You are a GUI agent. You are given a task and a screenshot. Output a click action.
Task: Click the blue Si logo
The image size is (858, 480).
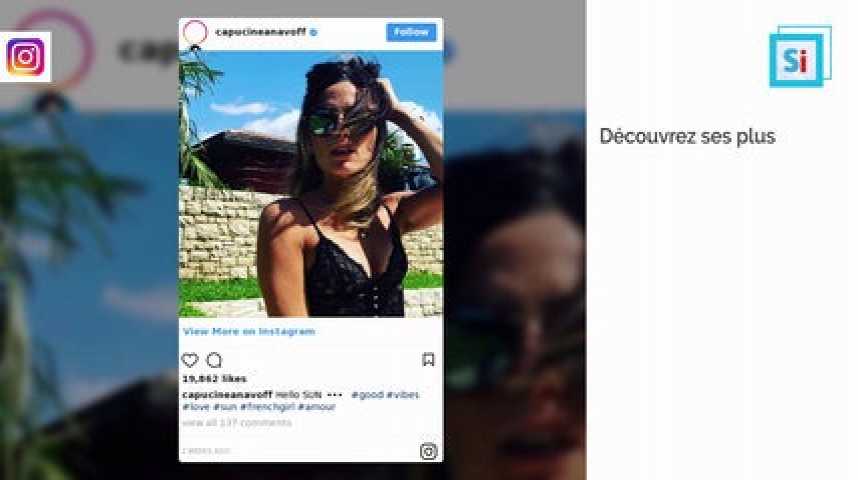pos(800,56)
